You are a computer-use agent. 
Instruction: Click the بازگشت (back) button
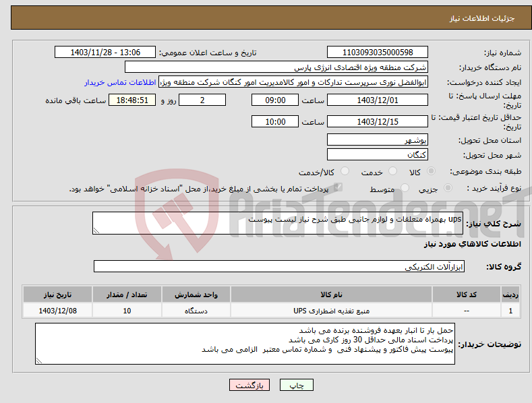coord(249,385)
